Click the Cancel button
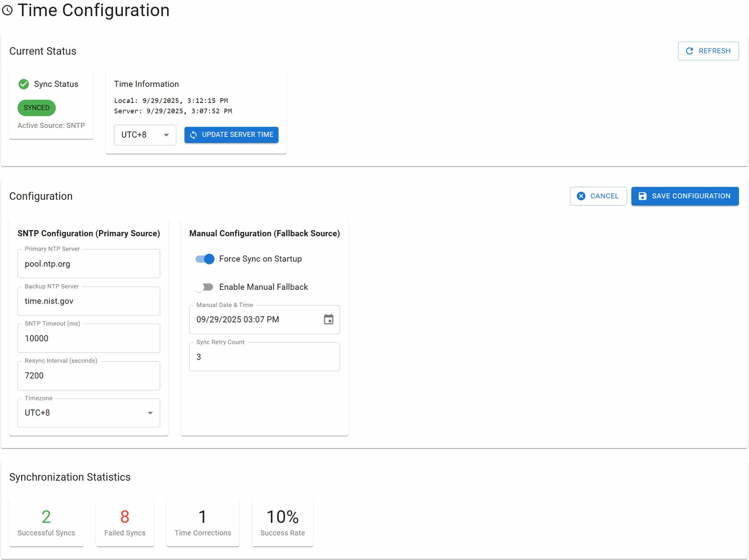Image resolution: width=749 pixels, height=560 pixels. point(598,196)
